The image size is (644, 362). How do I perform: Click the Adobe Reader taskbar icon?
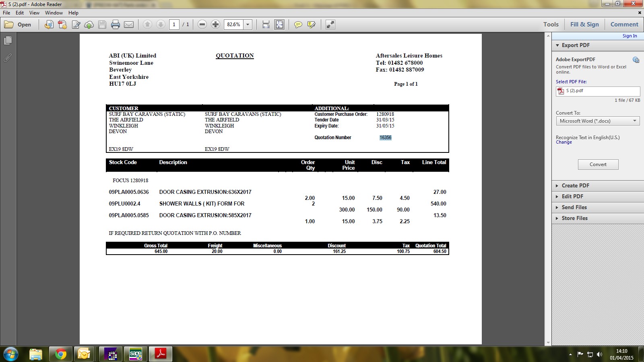(x=161, y=354)
